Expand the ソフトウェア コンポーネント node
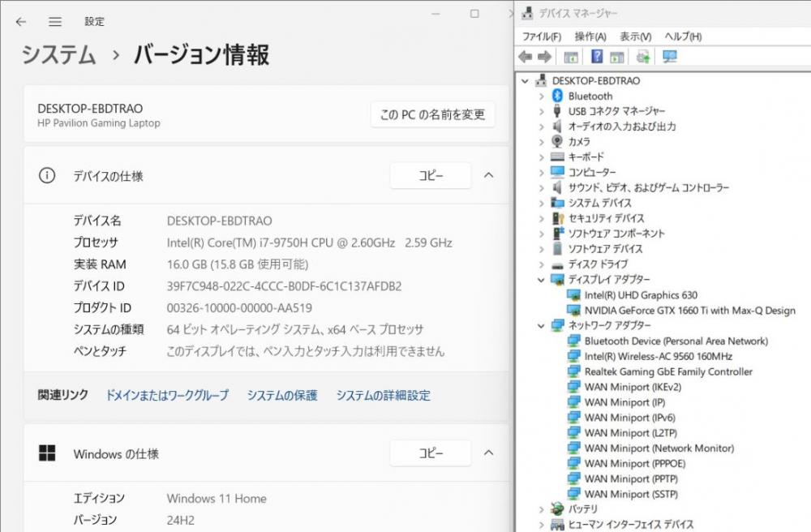This screenshot has height=532, width=811. 542,234
